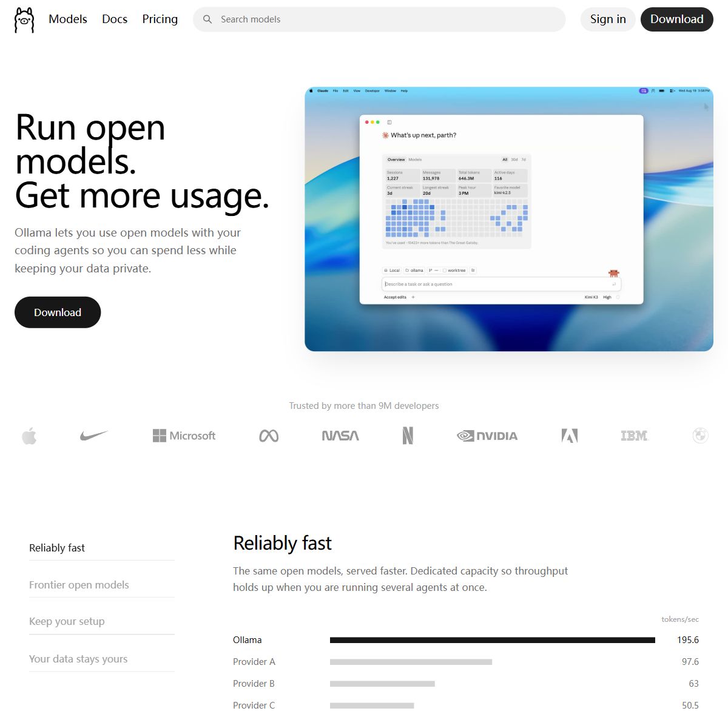Click the 'Ollama' chart row label

[x=248, y=640]
